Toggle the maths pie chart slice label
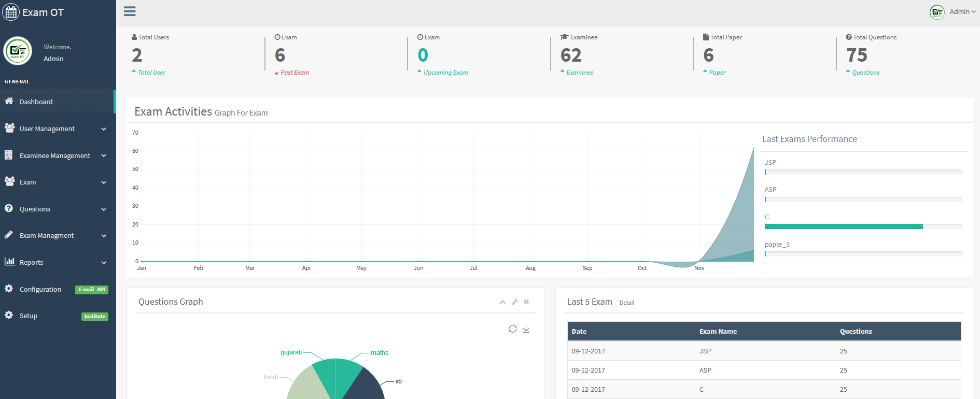The width and height of the screenshot is (980, 399). click(380, 353)
